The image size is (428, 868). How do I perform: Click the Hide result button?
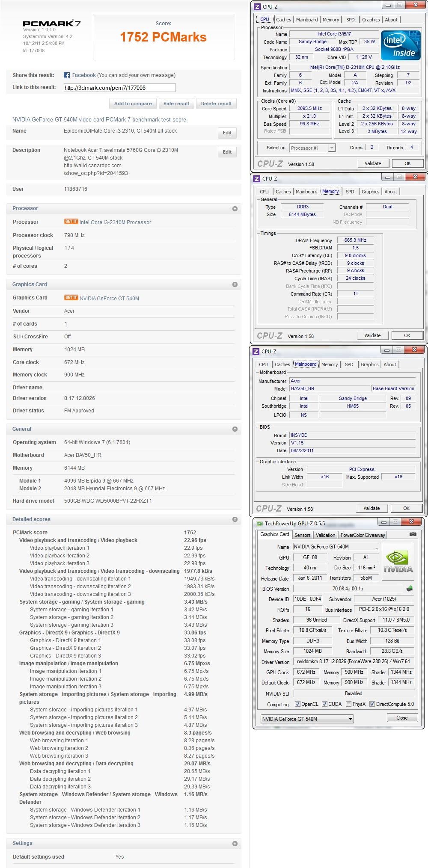(176, 104)
